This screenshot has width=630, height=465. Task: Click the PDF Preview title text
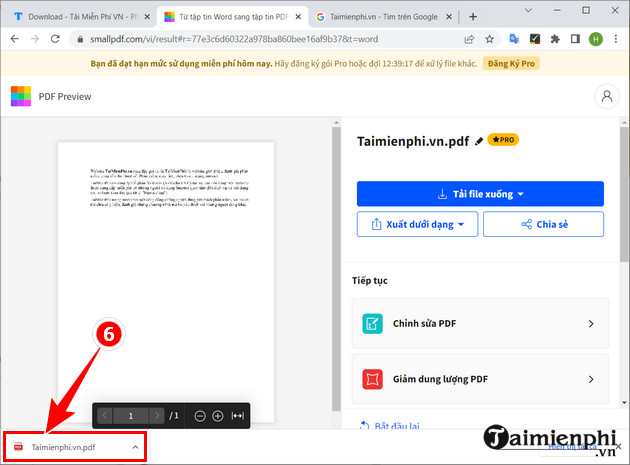coord(65,96)
